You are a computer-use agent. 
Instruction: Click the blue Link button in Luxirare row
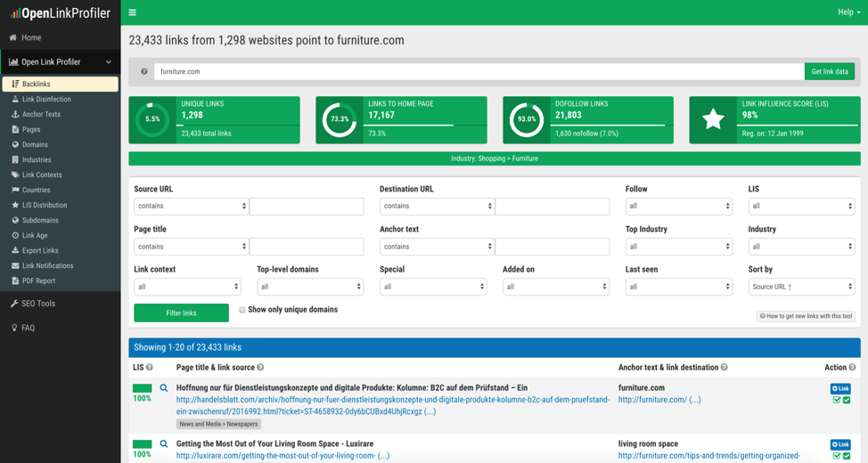click(840, 444)
